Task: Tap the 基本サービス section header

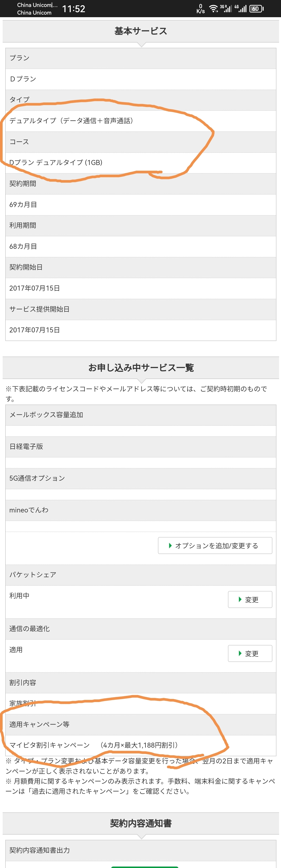Action: (x=141, y=31)
